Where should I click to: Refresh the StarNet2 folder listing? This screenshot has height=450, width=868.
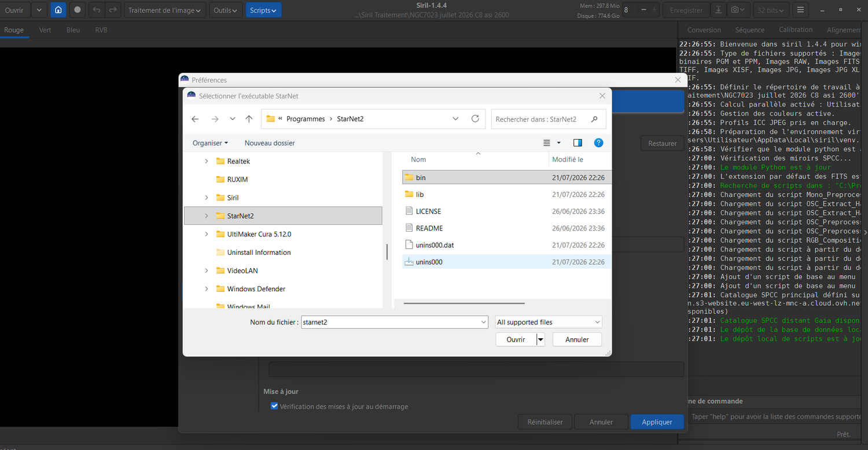click(x=475, y=119)
